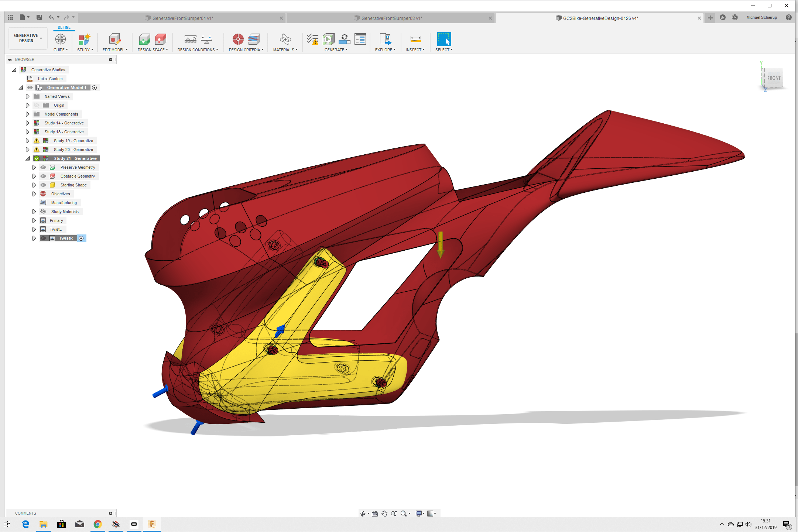The width and height of the screenshot is (798, 532).
Task: Collapse the Study 21 - Generative node
Action: pyautogui.click(x=27, y=158)
